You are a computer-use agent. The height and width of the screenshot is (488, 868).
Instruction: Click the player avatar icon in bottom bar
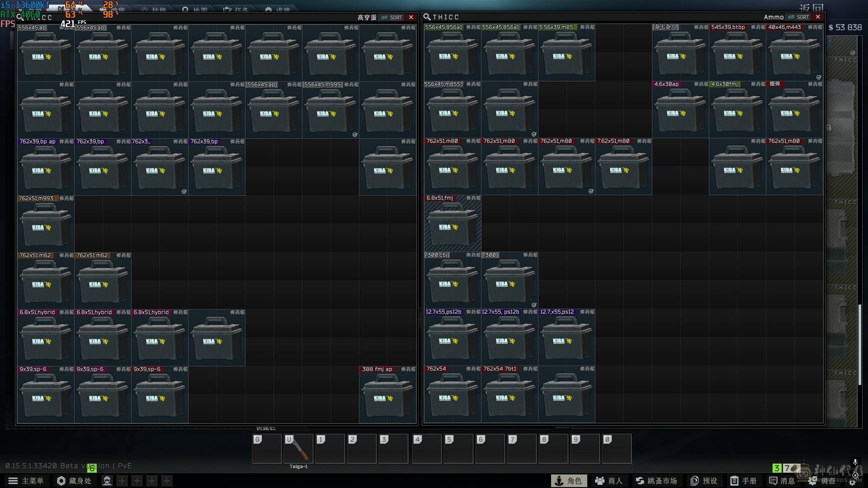coord(107,481)
